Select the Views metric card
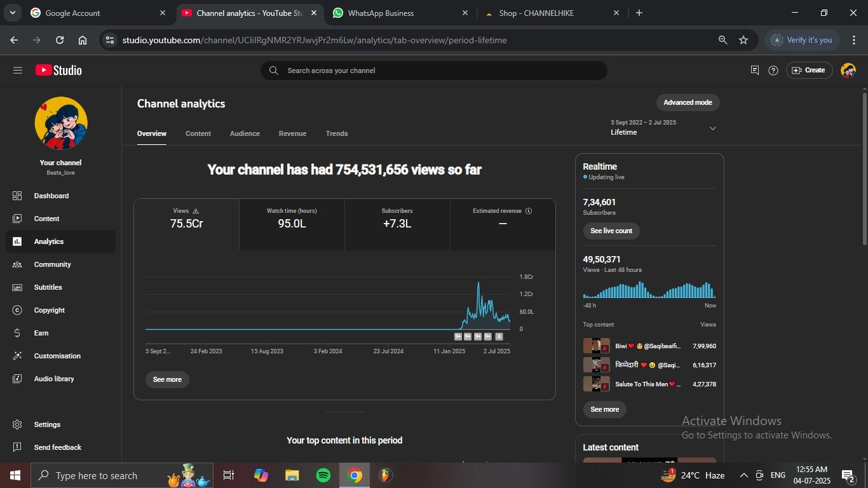 187,224
